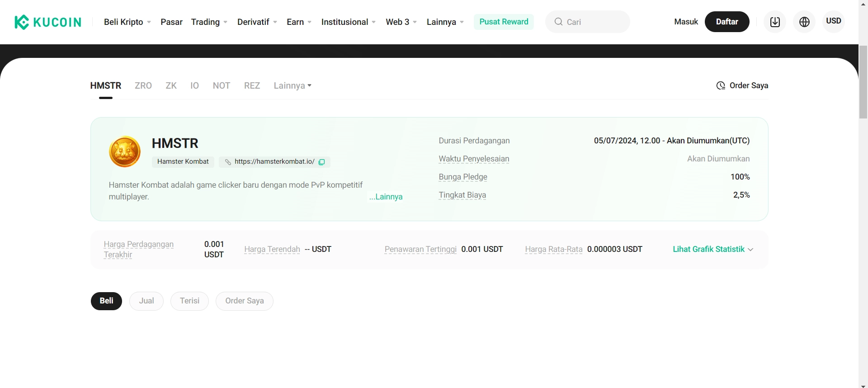Click the Masuk login link
This screenshot has height=388, width=868.
coord(686,22)
